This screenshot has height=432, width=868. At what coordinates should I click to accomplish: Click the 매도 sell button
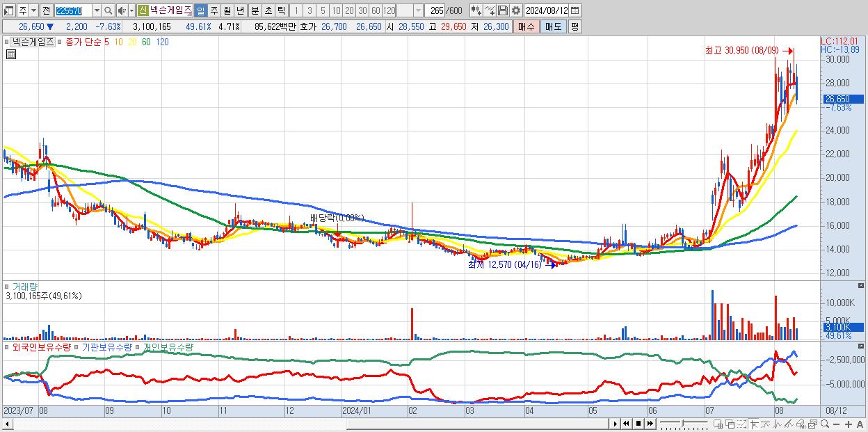[553, 26]
